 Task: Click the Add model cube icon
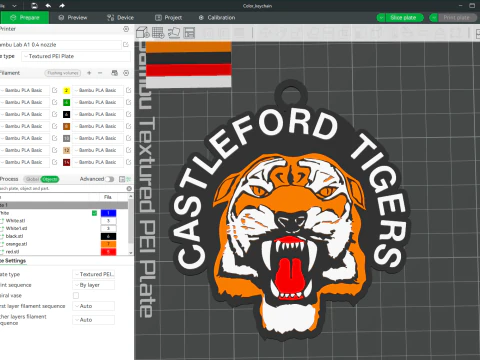click(x=143, y=33)
